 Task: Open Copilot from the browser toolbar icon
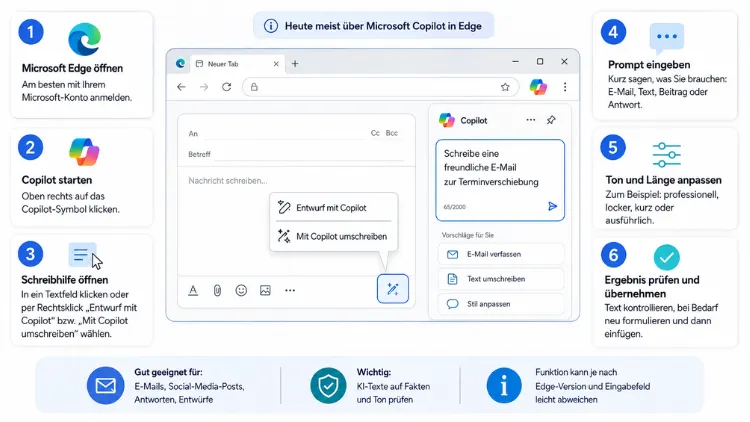[538, 87]
